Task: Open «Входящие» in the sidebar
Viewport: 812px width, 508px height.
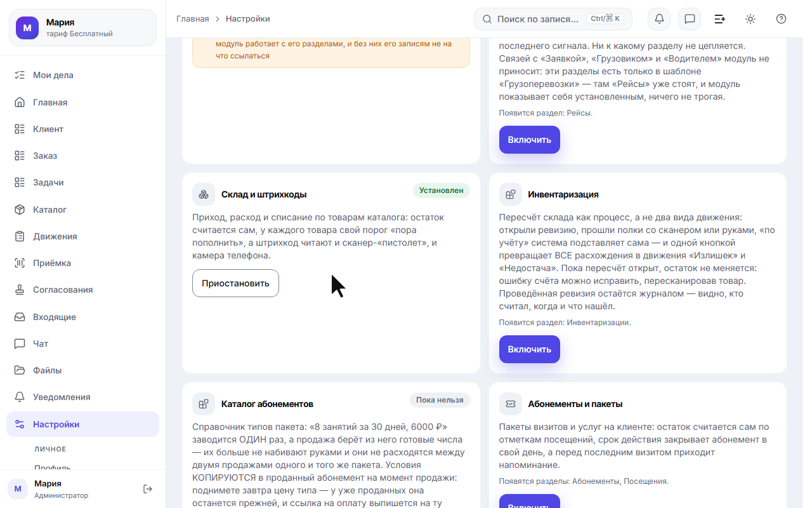Action: (82, 317)
